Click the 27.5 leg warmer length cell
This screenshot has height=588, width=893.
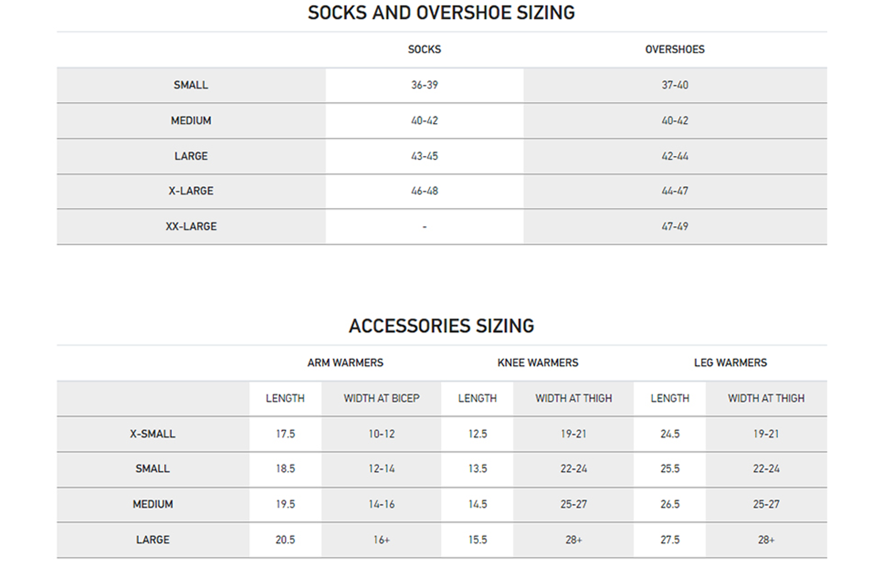point(670,540)
